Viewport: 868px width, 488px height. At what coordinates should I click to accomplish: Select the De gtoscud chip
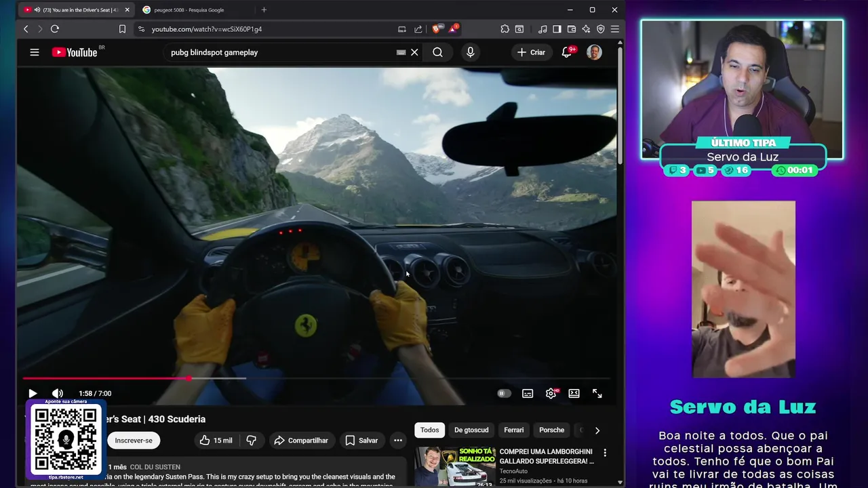471,430
